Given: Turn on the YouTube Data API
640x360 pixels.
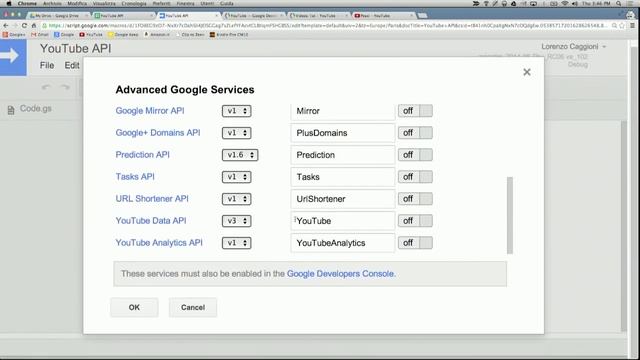Looking at the screenshot, I should (415, 221).
